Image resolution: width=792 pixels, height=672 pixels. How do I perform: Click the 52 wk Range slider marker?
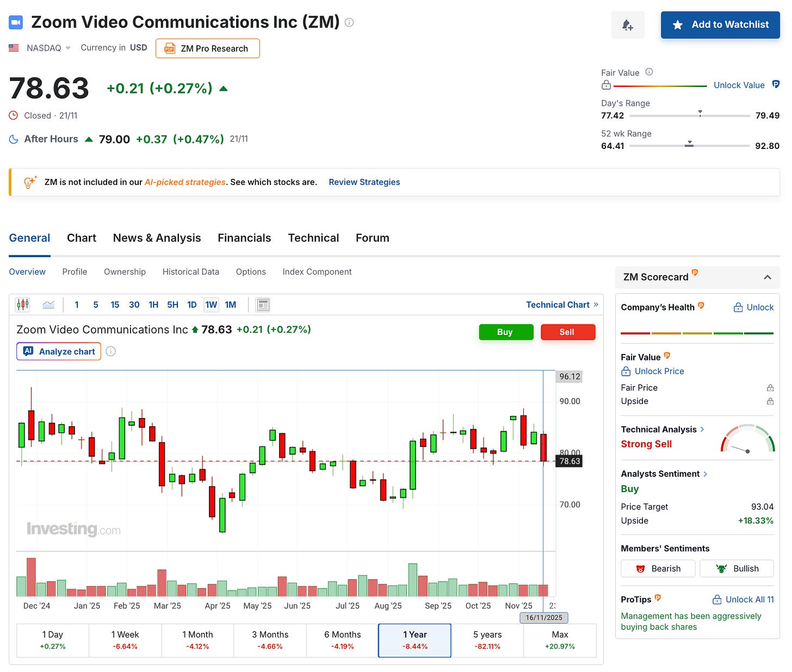[x=689, y=144]
